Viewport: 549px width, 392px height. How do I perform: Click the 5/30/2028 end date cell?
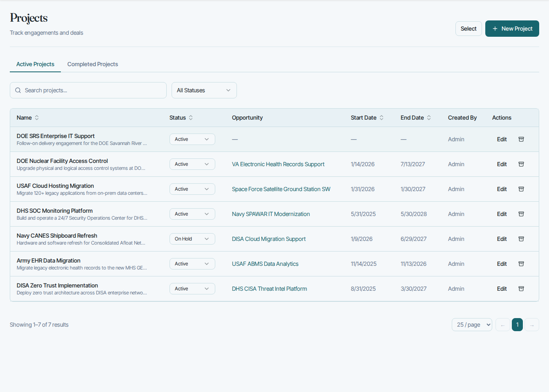point(414,214)
